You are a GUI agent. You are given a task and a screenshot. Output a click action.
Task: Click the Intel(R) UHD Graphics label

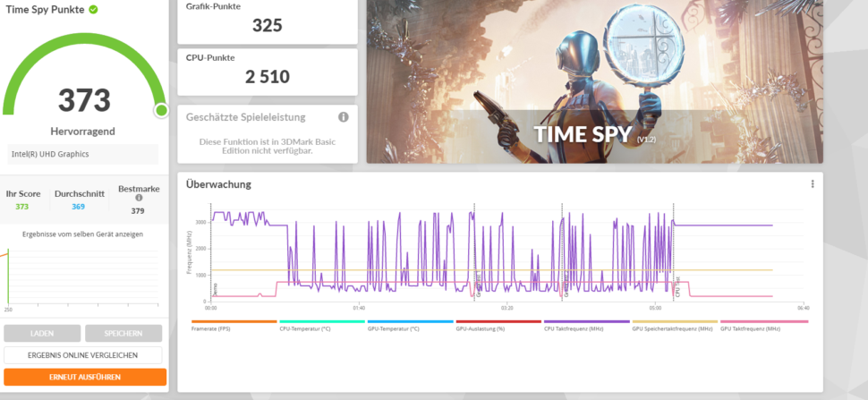[50, 154]
